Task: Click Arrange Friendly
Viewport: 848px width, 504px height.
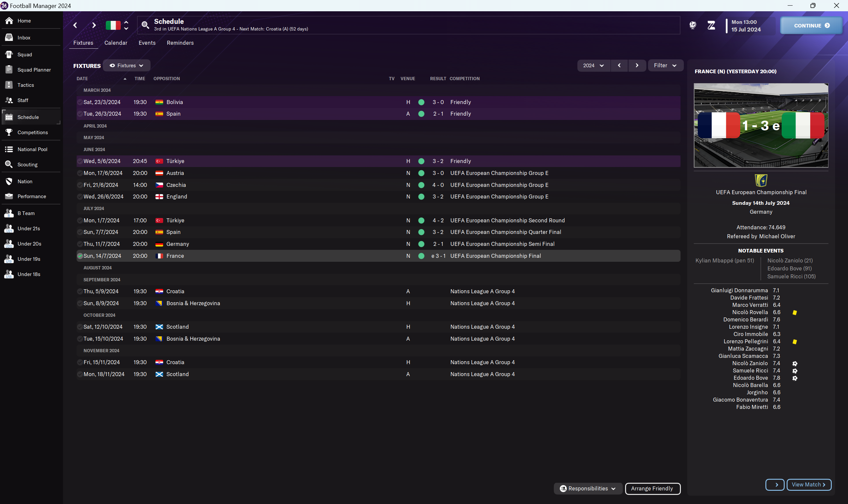Action: pyautogui.click(x=652, y=488)
